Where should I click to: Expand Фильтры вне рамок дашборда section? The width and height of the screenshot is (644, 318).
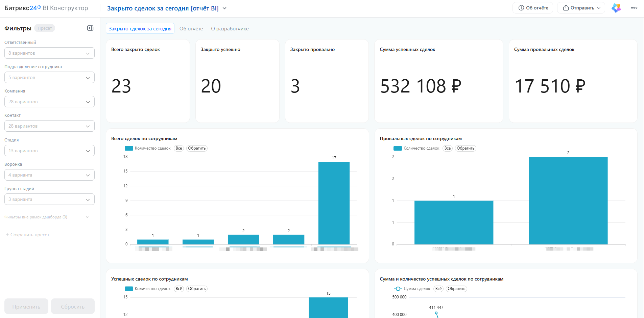click(47, 217)
